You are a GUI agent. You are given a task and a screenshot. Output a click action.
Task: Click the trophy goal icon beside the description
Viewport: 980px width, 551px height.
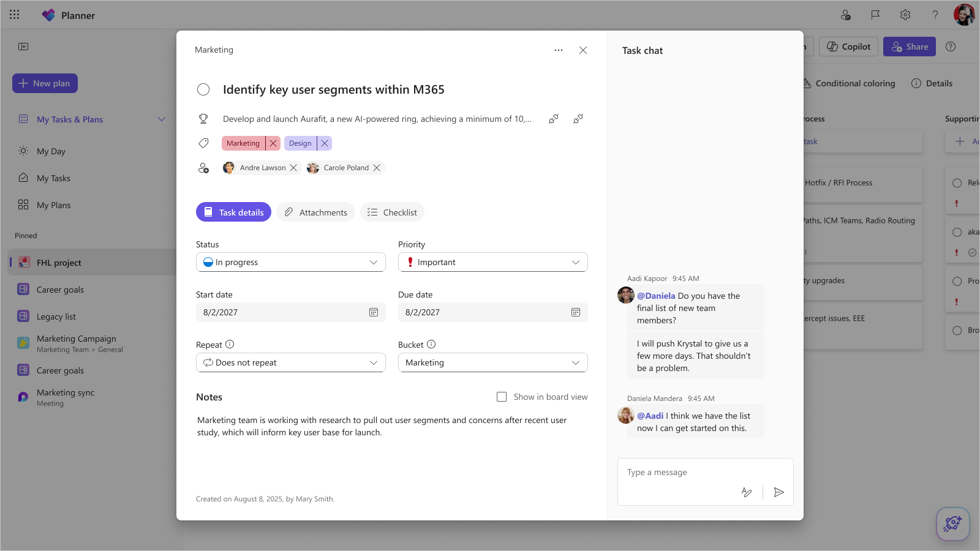click(x=203, y=119)
